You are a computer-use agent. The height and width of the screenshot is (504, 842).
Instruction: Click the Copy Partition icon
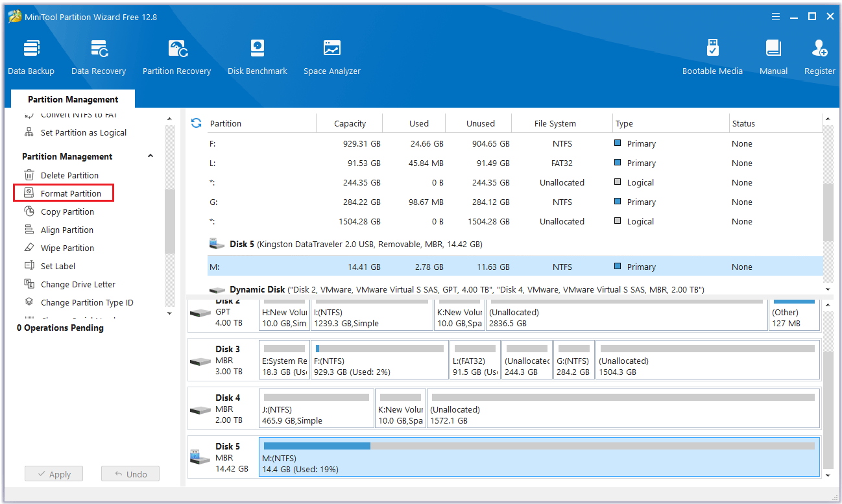[29, 211]
